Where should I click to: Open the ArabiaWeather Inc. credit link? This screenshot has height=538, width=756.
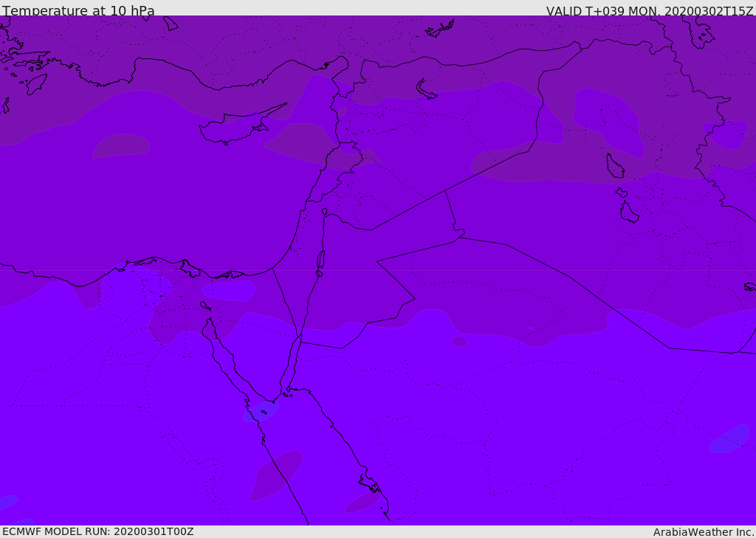point(704,532)
